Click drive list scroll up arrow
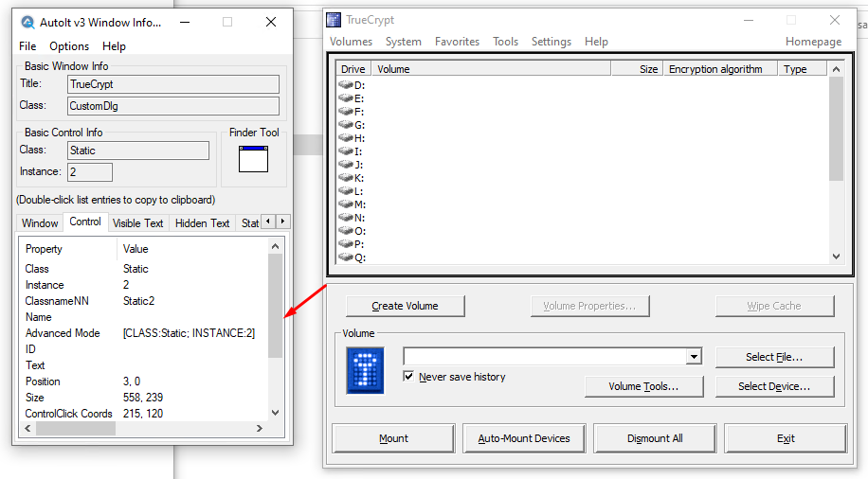This screenshot has width=868, height=479. coord(836,69)
